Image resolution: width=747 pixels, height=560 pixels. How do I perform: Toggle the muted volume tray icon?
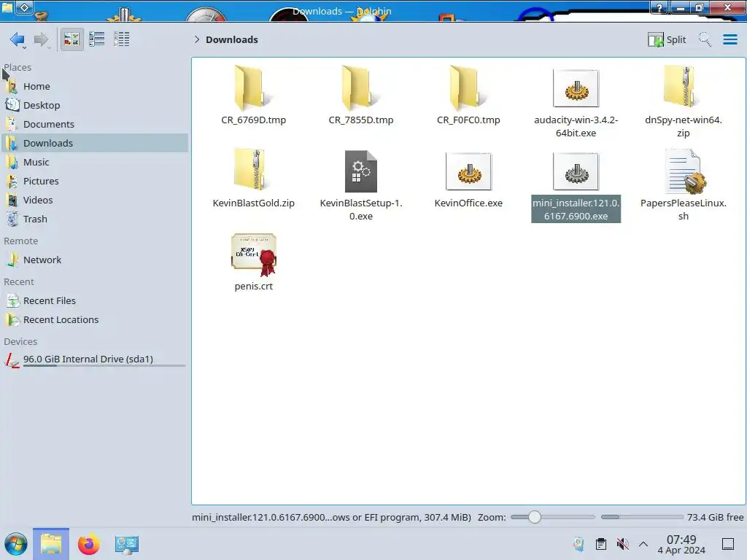[622, 544]
